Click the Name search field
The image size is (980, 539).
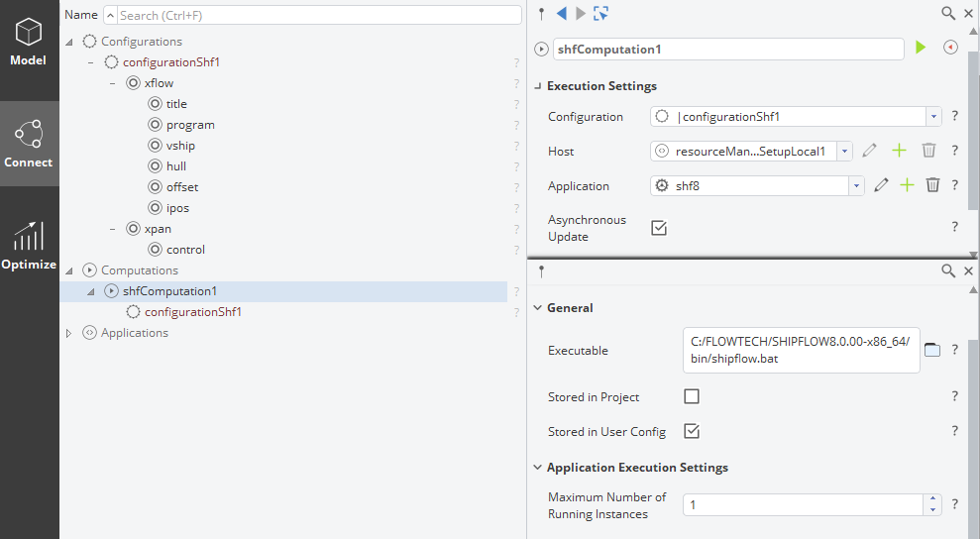pos(319,15)
